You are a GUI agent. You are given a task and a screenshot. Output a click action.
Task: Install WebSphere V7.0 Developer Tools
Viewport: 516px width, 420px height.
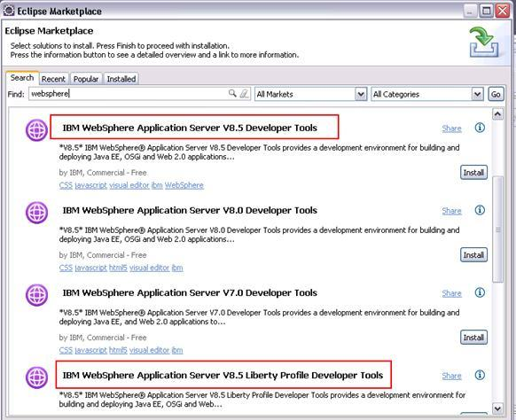point(473,338)
